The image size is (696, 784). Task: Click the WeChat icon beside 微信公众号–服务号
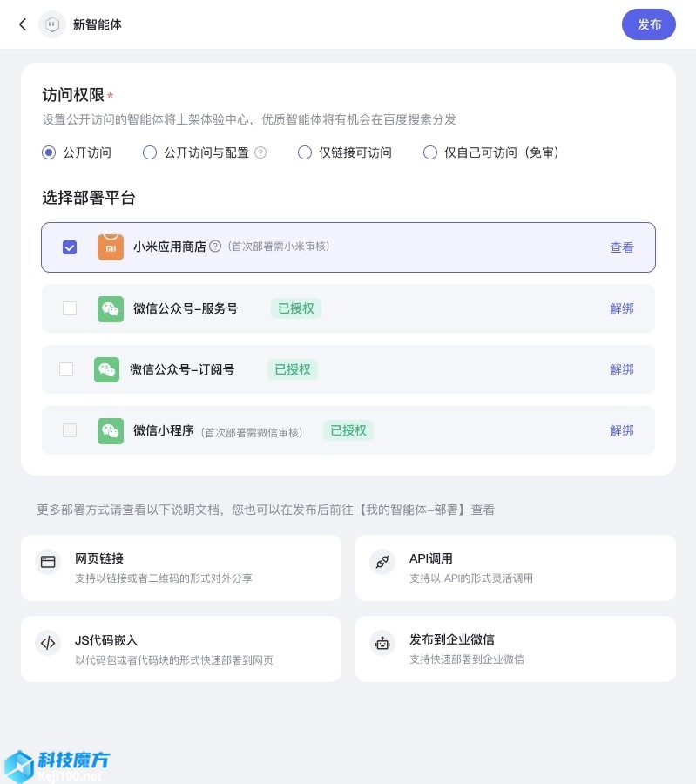click(111, 308)
